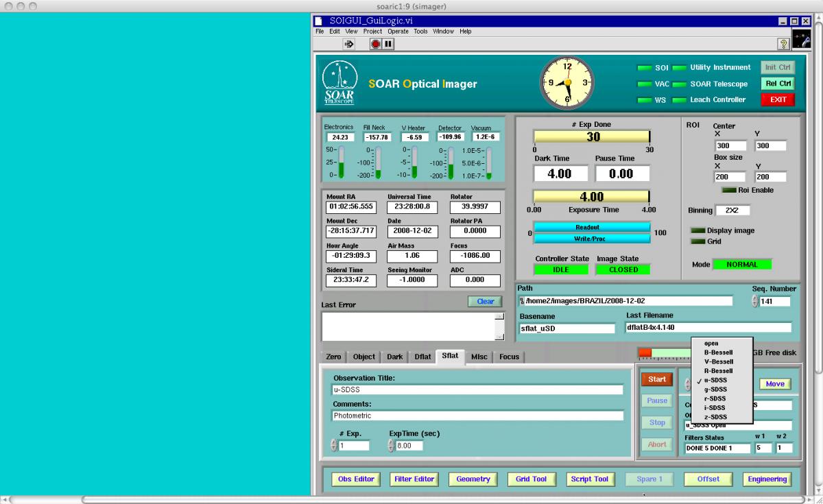Open the Help menu
Viewport: 823px width, 504px height.
tap(466, 32)
